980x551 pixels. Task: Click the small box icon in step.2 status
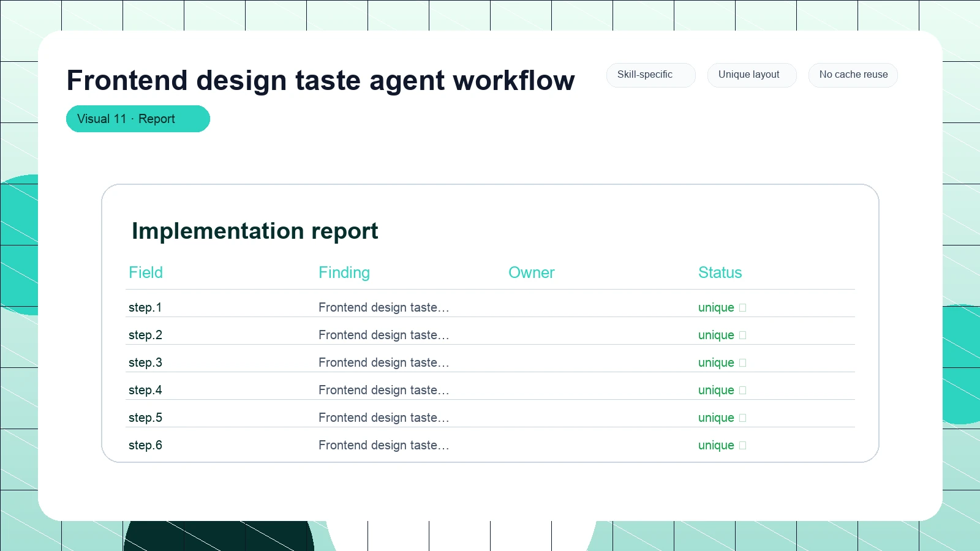(x=743, y=335)
